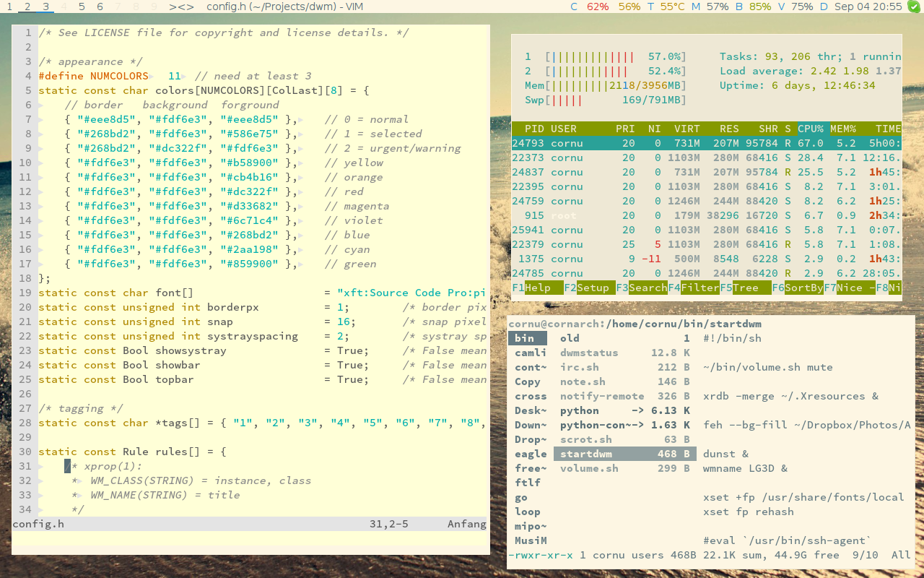Click the 31,2-5 cursor position in vim

389,524
